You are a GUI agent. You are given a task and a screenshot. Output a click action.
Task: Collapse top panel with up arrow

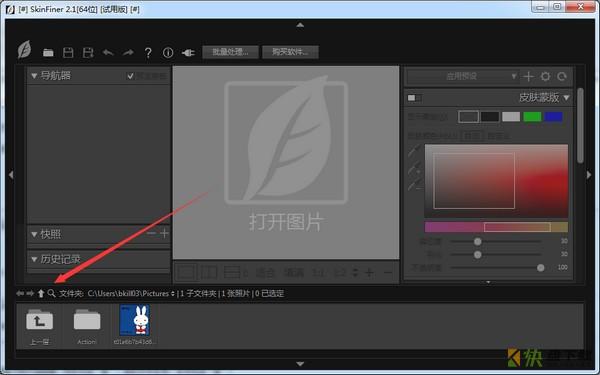(300, 25)
